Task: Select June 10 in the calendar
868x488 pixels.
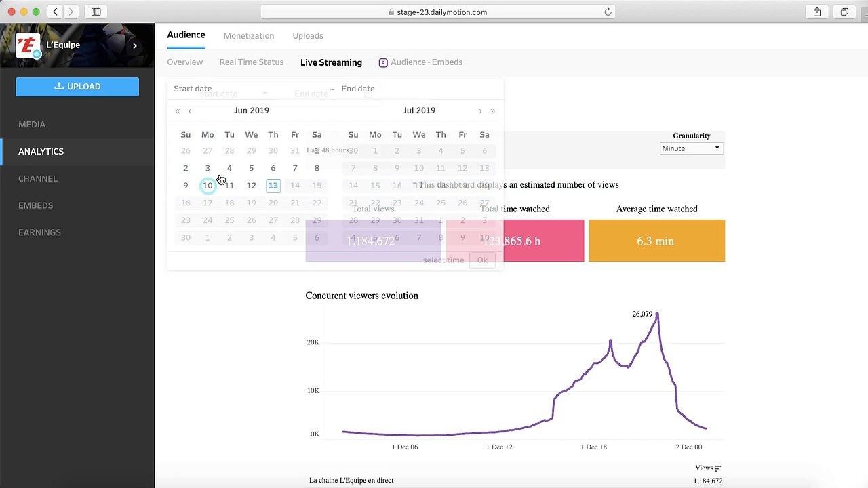Action: 208,186
